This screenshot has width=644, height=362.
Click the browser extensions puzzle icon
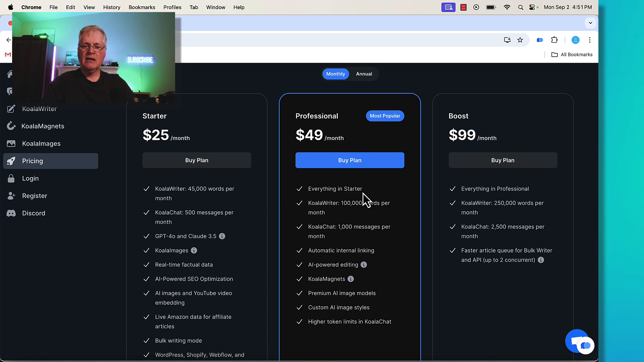click(x=554, y=40)
